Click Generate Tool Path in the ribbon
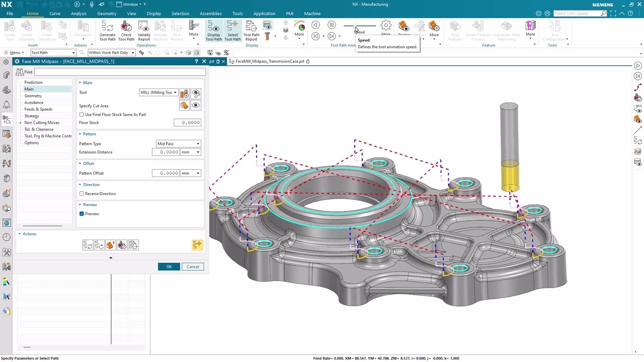This screenshot has height=362, width=644. coord(107,31)
